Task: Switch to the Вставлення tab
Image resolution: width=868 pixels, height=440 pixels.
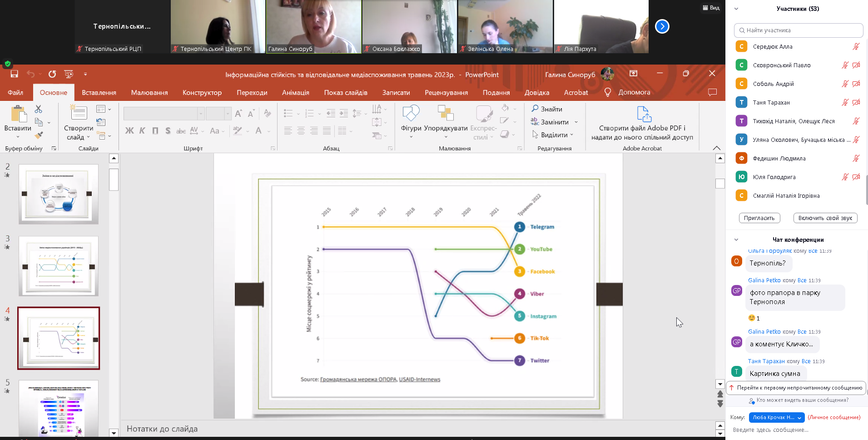Action: [99, 92]
